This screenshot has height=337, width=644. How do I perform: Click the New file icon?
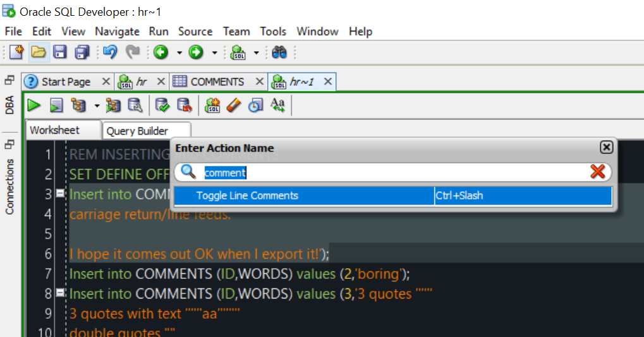(16, 52)
